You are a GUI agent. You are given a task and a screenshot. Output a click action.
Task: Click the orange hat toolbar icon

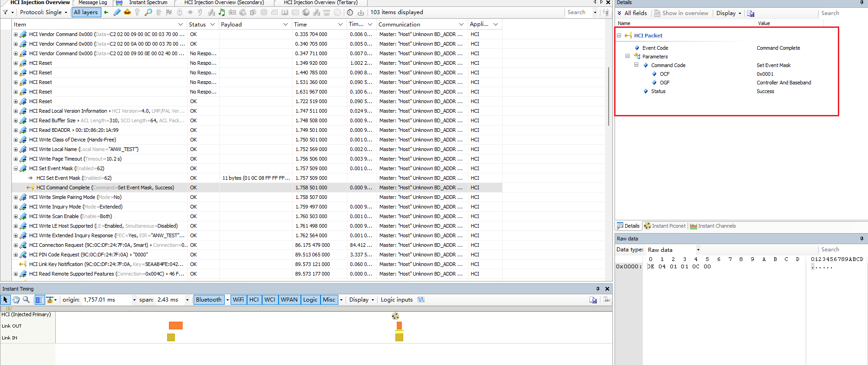pyautogui.click(x=127, y=12)
